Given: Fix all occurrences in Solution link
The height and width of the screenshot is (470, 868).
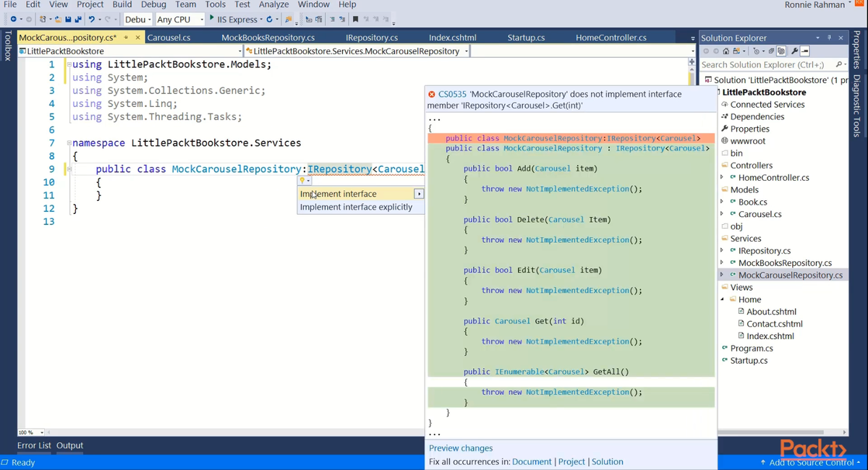Looking at the screenshot, I should click(608, 461).
